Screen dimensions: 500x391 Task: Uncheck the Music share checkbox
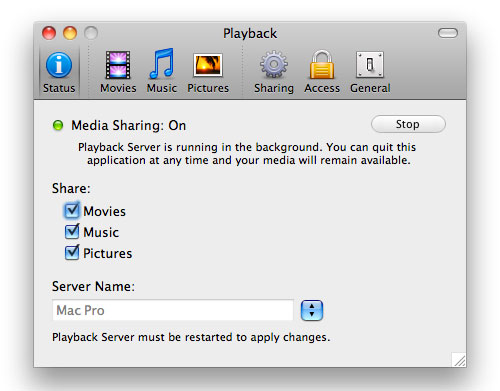click(x=72, y=232)
